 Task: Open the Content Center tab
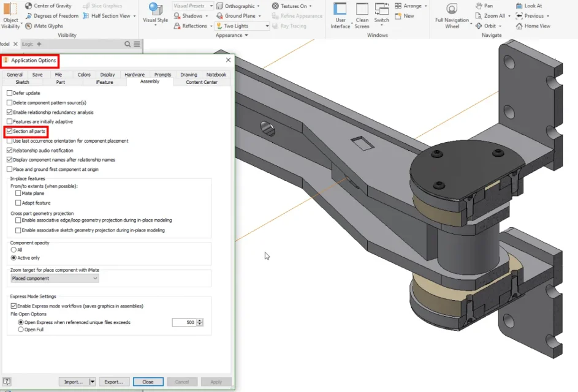pos(202,82)
